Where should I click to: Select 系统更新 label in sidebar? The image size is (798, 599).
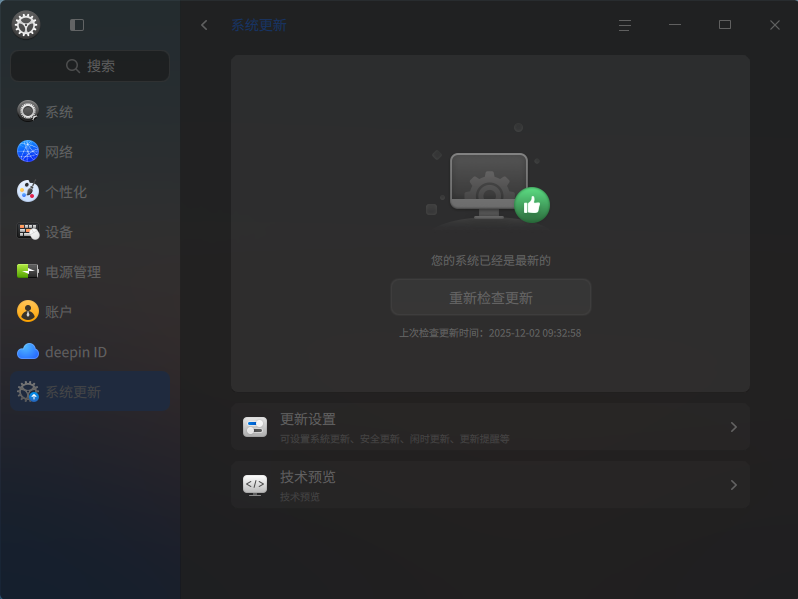click(x=73, y=392)
